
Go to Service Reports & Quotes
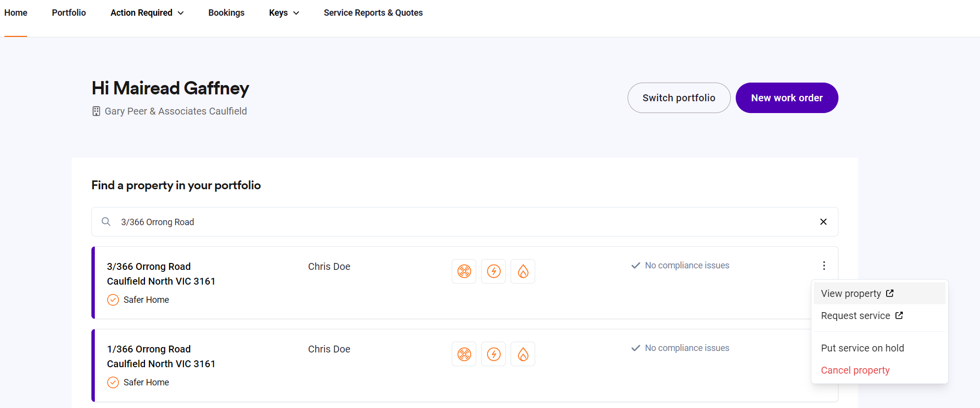click(x=373, y=13)
